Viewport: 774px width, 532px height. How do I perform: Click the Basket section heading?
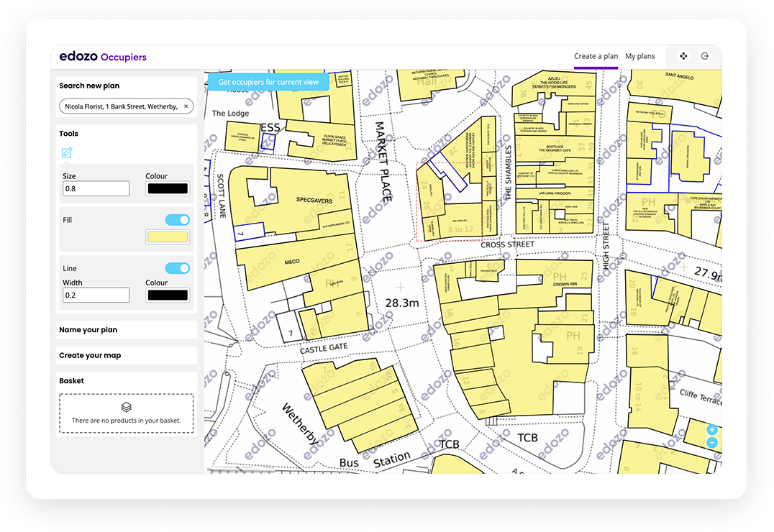[72, 380]
